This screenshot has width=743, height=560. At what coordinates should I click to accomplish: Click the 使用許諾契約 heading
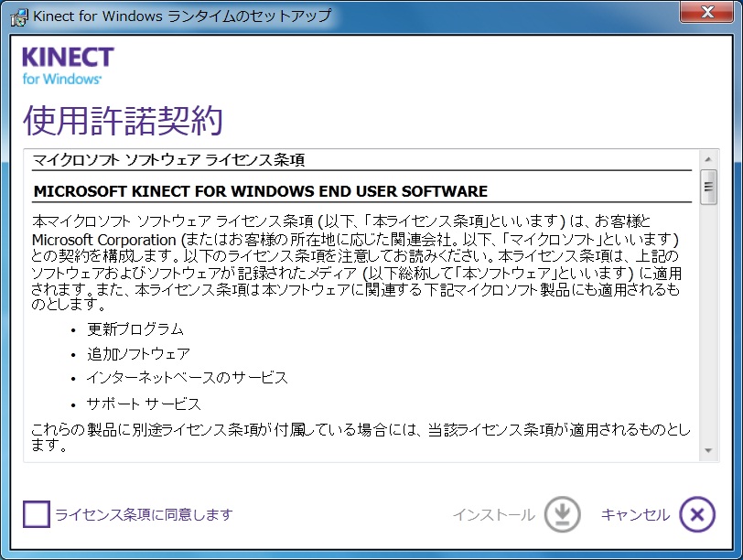[x=124, y=121]
